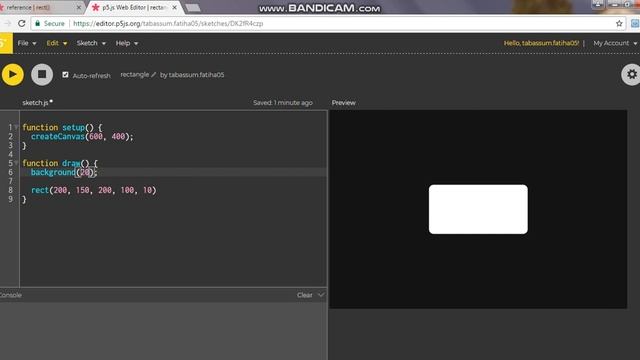The width and height of the screenshot is (640, 360).
Task: Close the p5.js Web Editor browser tab
Action: (174, 7)
